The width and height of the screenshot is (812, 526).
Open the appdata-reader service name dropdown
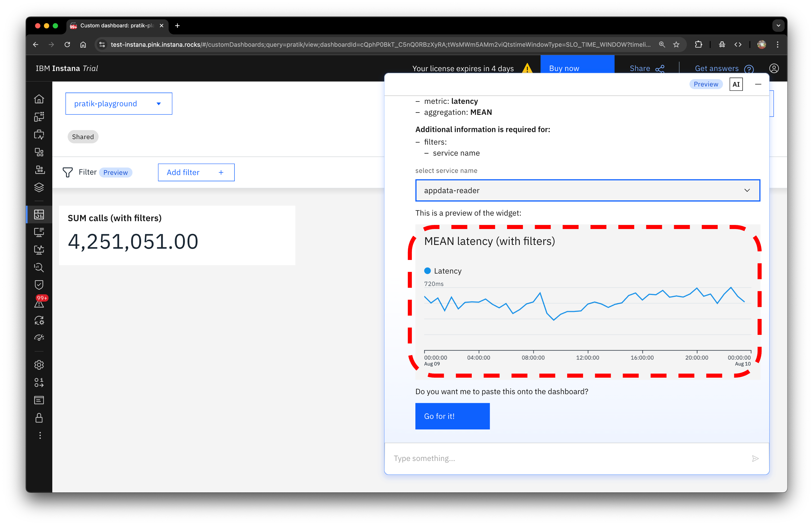pos(587,191)
